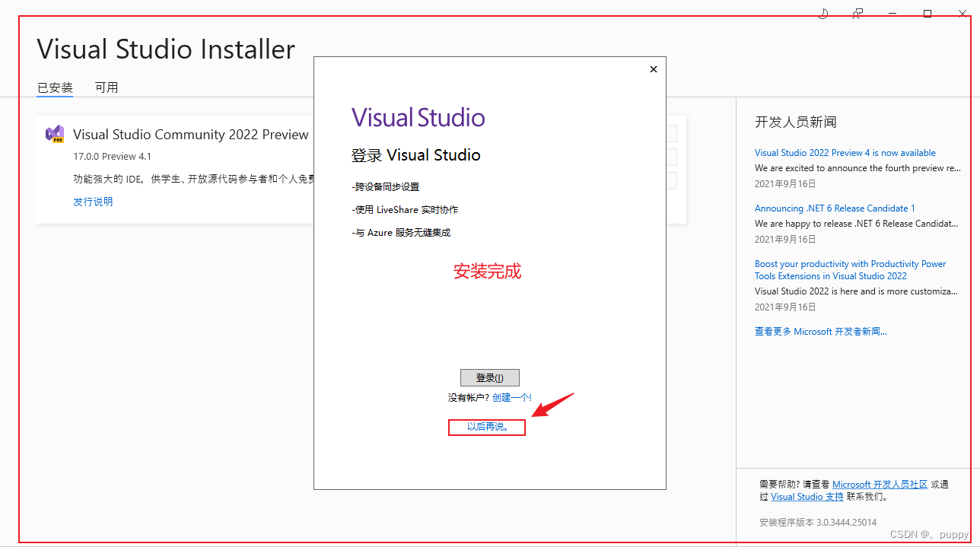Switch to the 可用 tab
This screenshot has width=980, height=547.
(107, 87)
